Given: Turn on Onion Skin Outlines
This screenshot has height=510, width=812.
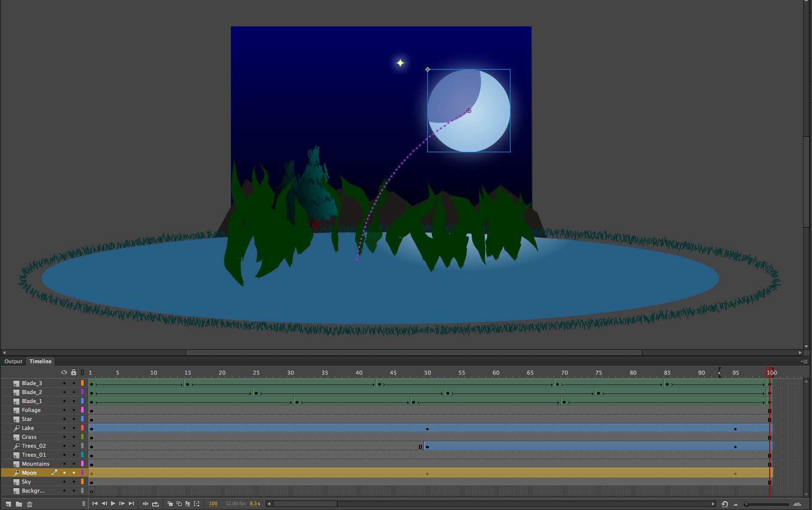Looking at the screenshot, I should pyautogui.click(x=179, y=504).
